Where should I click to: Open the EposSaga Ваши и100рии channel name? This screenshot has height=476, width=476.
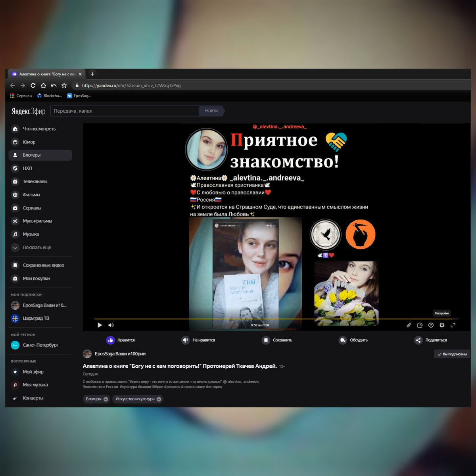coord(120,354)
